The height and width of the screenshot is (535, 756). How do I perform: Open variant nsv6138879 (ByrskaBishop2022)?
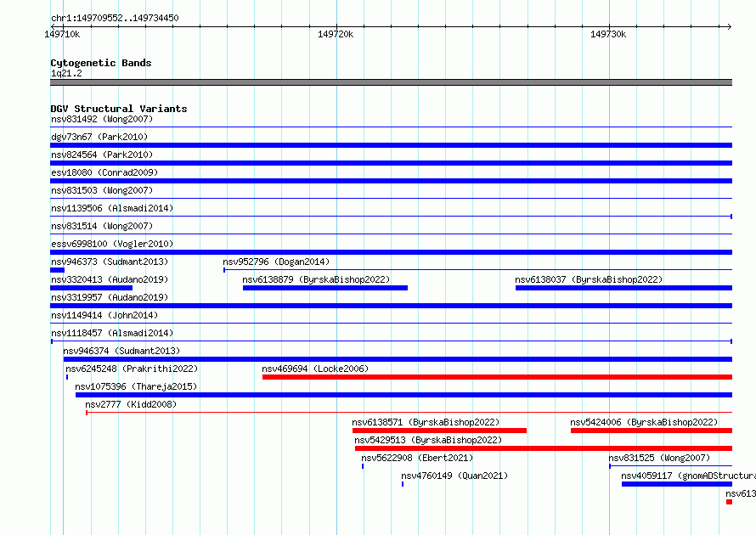(x=316, y=279)
